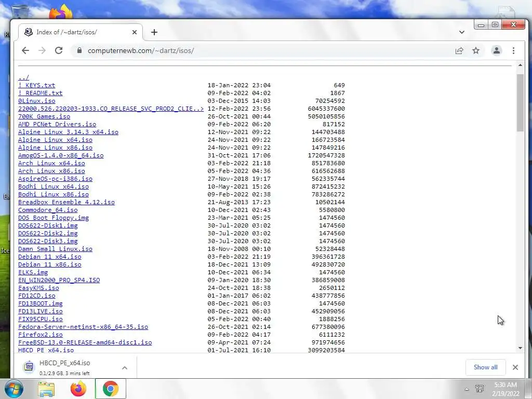Open Chrome three-dot menu
This screenshot has height=399, width=532.
coord(513,50)
